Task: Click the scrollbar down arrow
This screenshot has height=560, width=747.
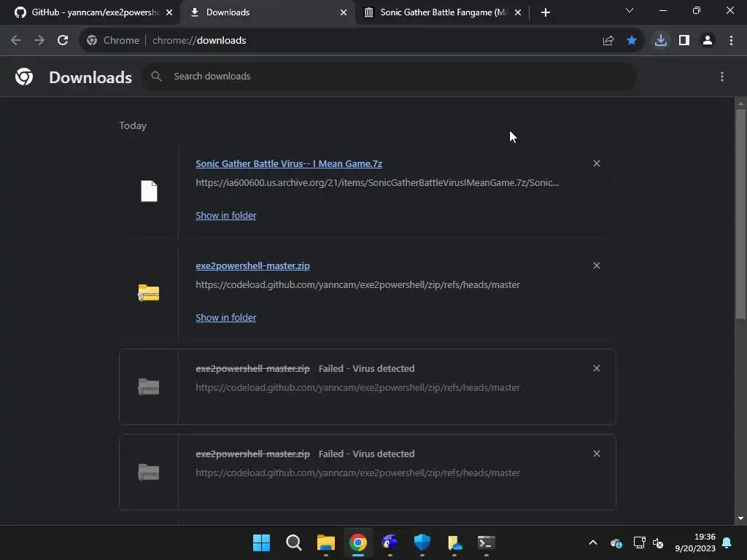Action: (740, 518)
